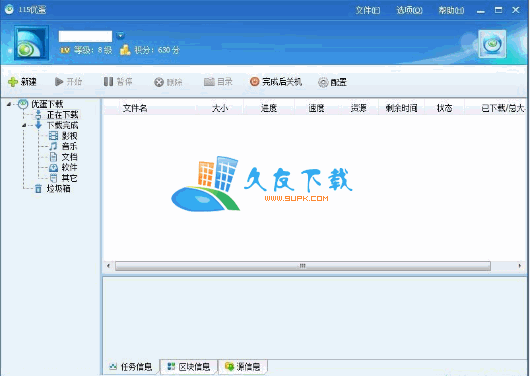Click the username input field
Image resolution: width=530 pixels, height=376 pixels.
point(85,36)
